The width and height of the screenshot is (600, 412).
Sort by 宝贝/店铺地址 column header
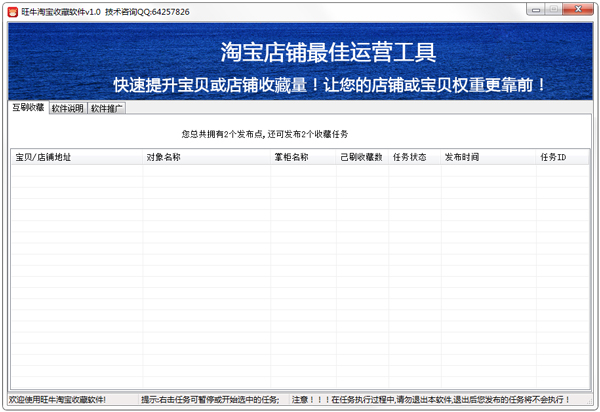77,157
